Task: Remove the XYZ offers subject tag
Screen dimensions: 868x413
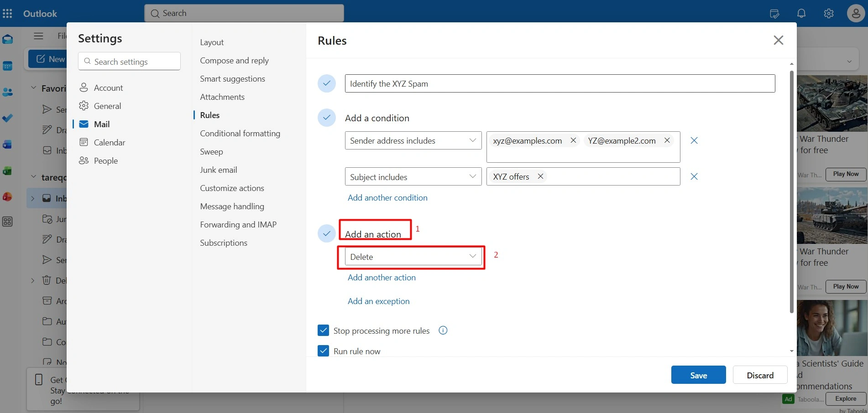Action: (540, 176)
